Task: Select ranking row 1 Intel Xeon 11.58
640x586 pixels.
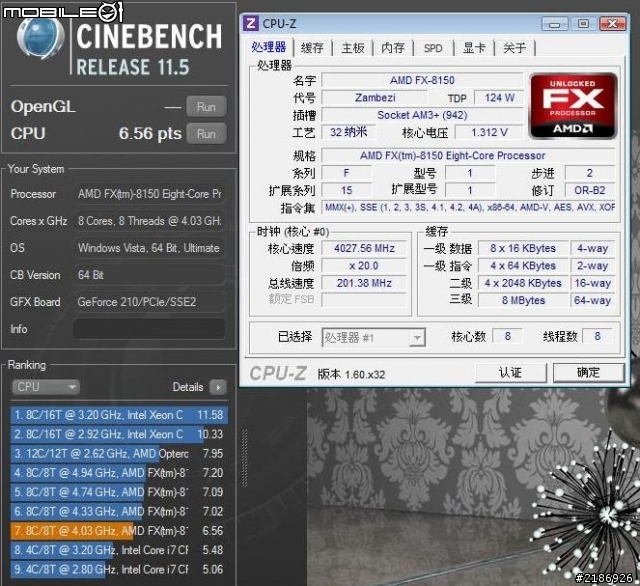Action: point(119,415)
